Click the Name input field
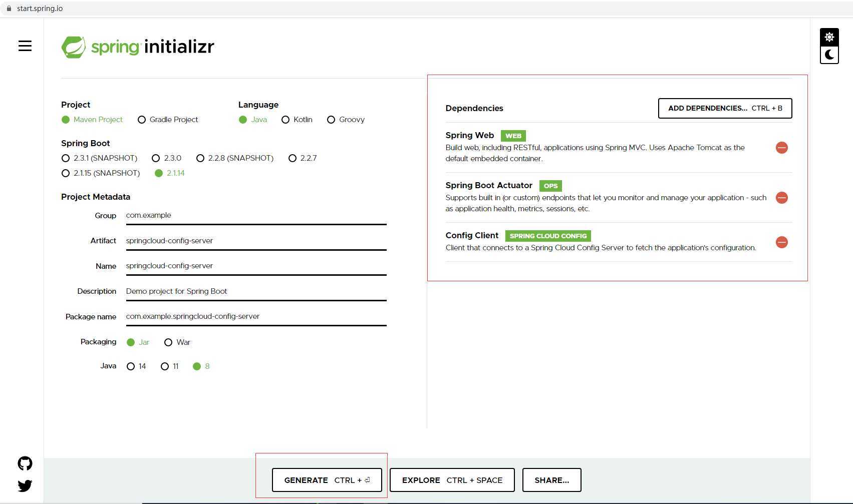Viewport: 853px width, 504px height. pos(256,266)
